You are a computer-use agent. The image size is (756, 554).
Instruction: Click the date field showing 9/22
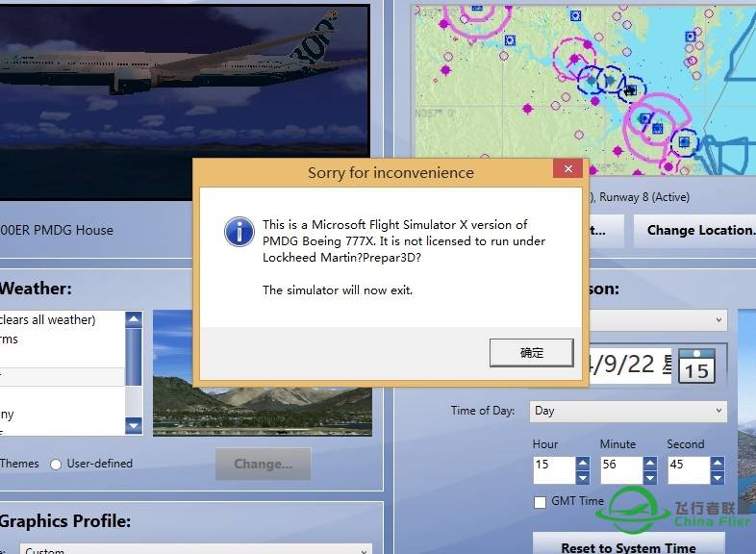630,365
